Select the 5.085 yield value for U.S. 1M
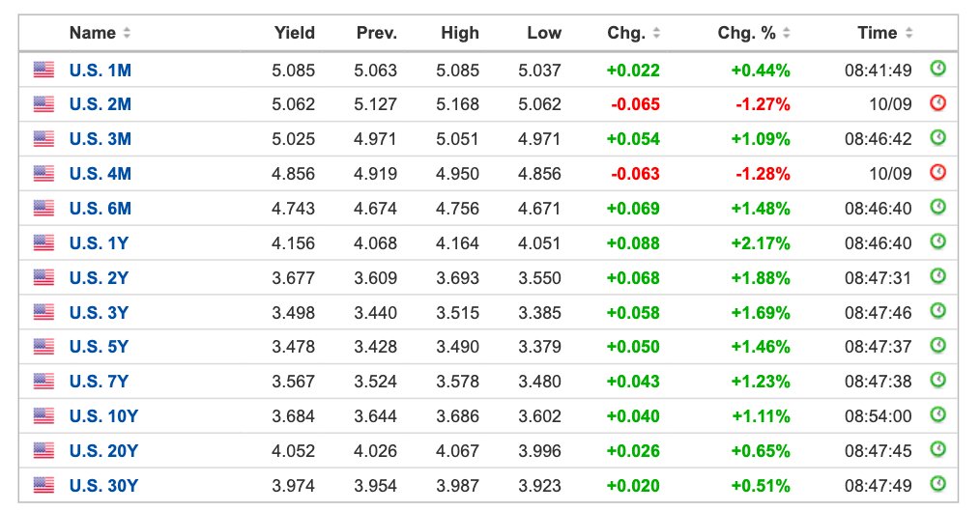Screen dimensions: 980x512 tap(293, 70)
